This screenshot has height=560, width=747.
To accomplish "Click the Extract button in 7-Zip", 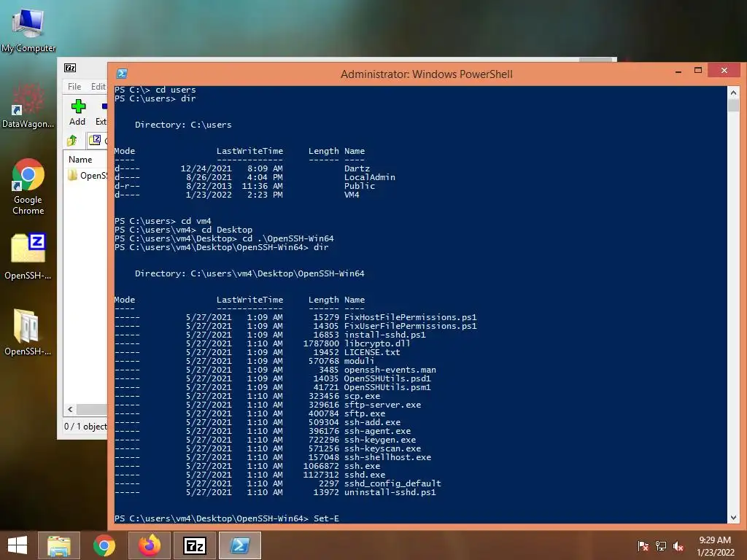I will click(101, 112).
